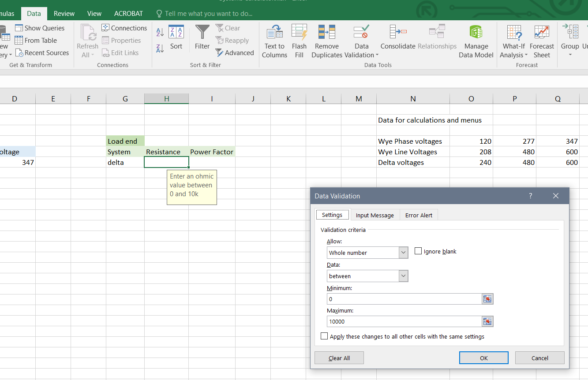Open Manage Data Model
The height and width of the screenshot is (380, 588).
(x=476, y=41)
